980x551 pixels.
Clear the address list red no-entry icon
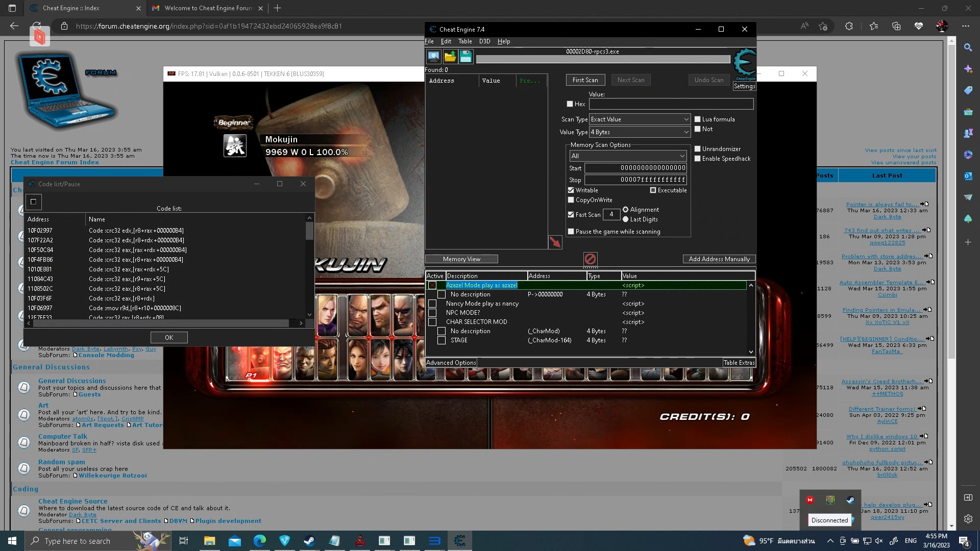(590, 259)
